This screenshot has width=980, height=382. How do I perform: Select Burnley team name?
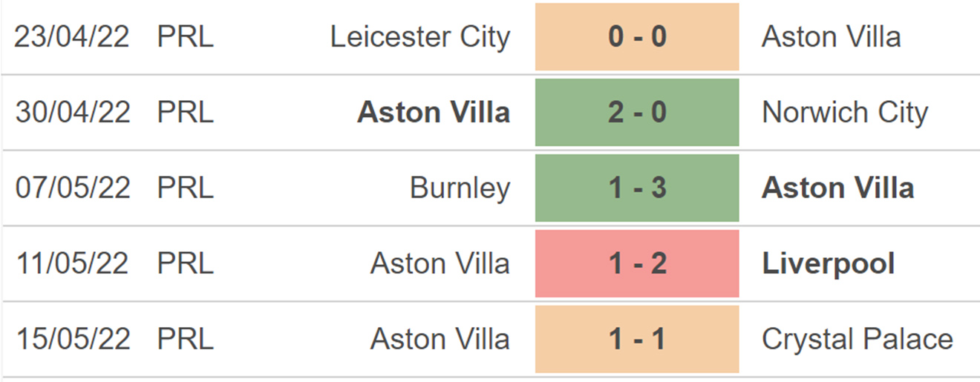click(460, 188)
